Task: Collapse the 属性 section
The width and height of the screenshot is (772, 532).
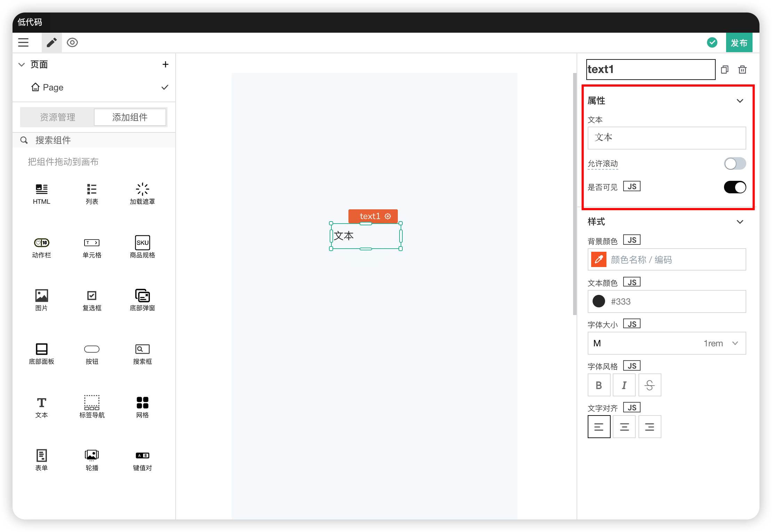Action: point(740,101)
